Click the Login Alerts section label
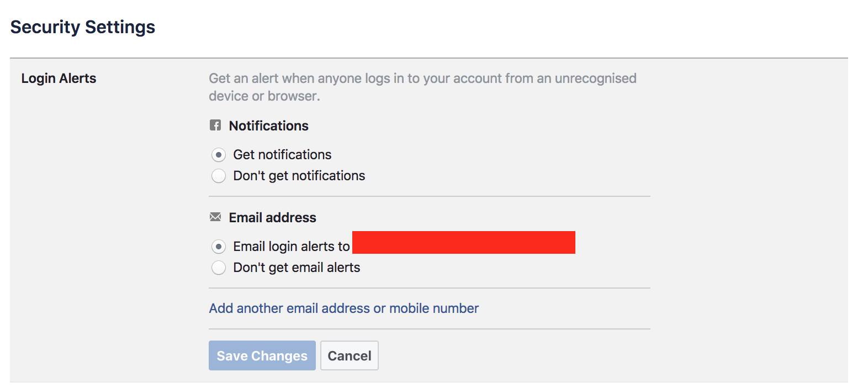 tap(59, 79)
